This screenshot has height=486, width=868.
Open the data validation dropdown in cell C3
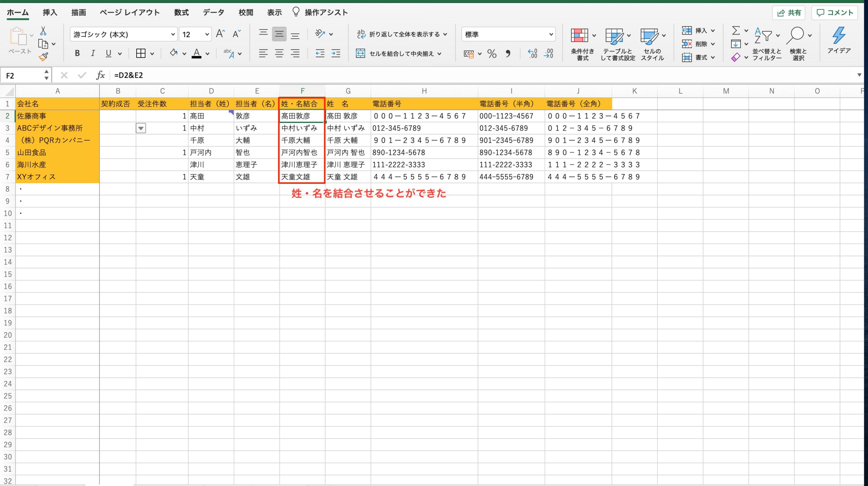pyautogui.click(x=141, y=128)
